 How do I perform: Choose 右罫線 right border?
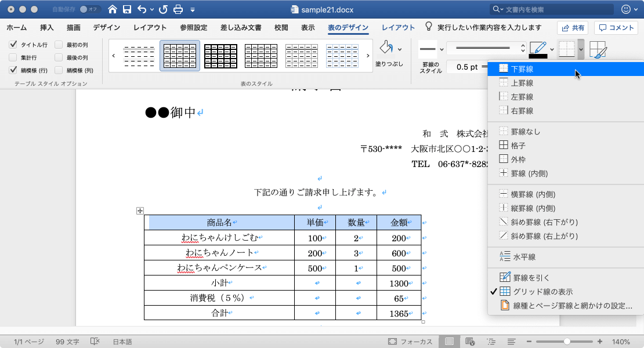pyautogui.click(x=566, y=111)
